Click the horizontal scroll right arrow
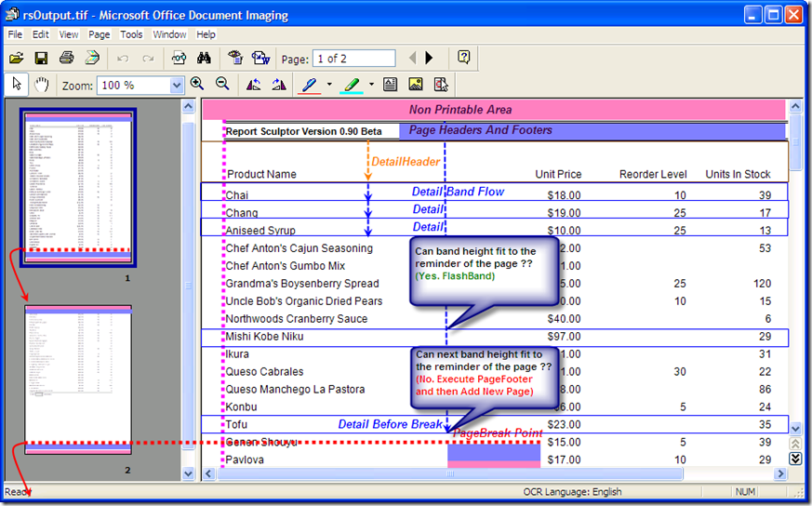 pos(780,473)
